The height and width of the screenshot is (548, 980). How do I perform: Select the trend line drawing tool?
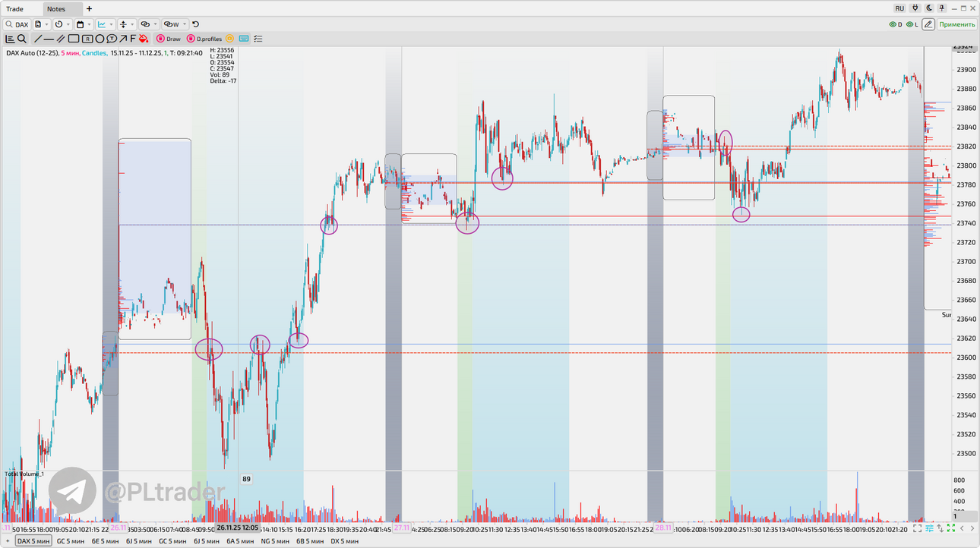(37, 39)
